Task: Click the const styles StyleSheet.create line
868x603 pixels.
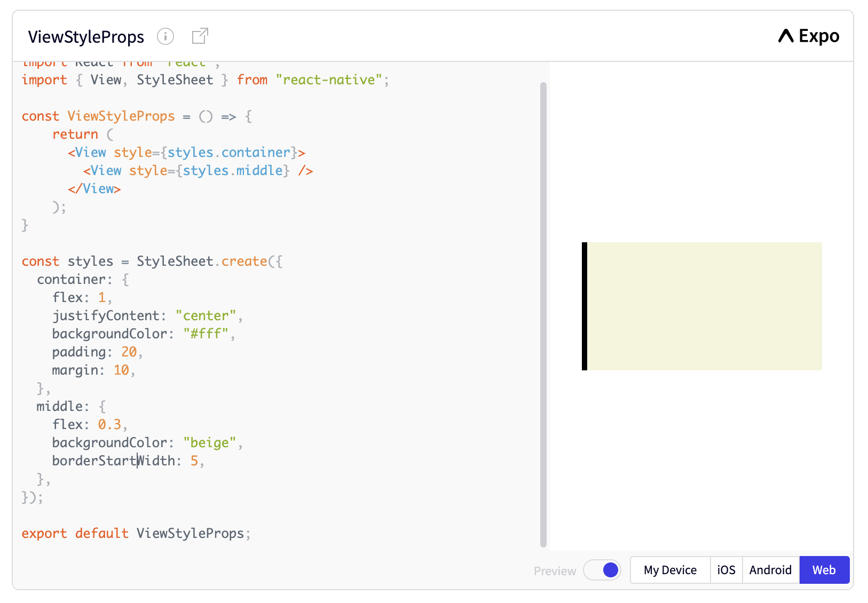Action: pos(152,261)
